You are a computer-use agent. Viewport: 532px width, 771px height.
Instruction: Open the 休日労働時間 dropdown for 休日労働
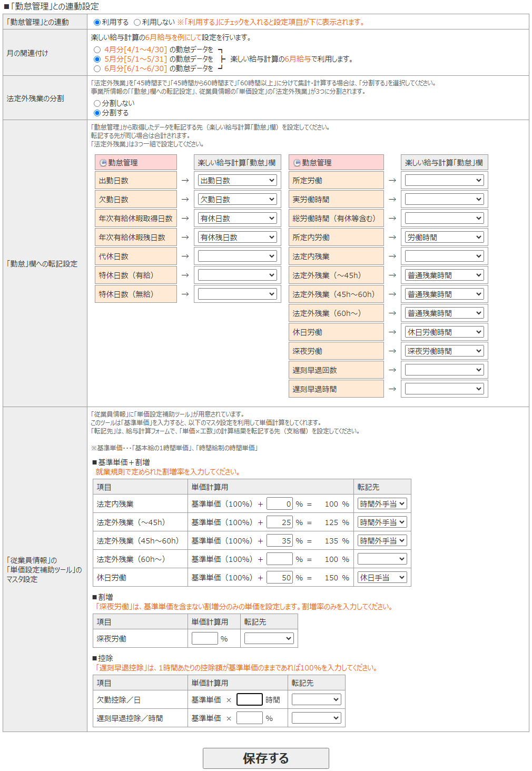coord(444,332)
